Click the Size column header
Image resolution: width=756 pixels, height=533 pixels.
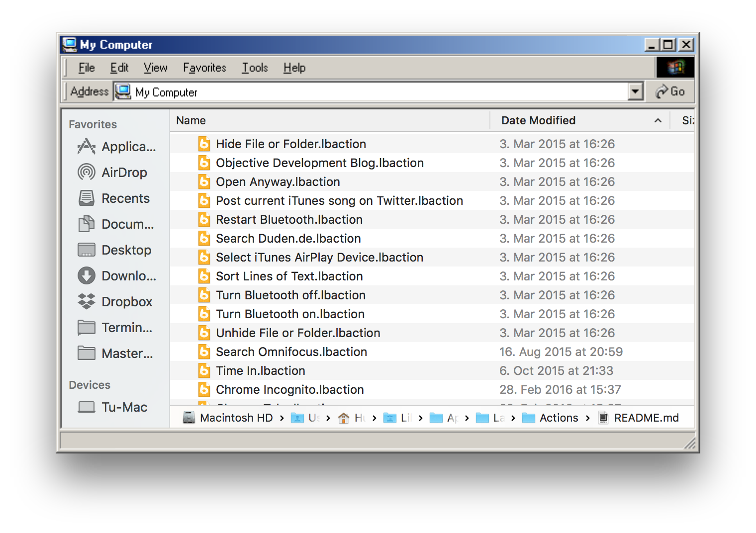click(x=687, y=120)
